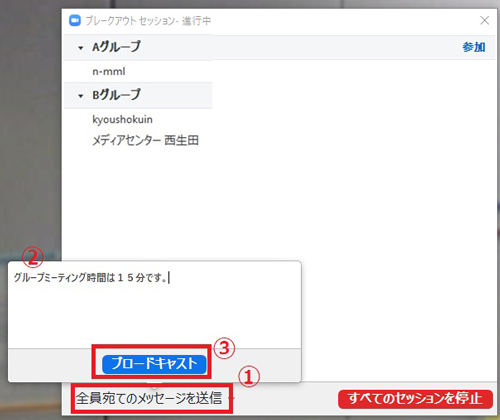
Task: Click すべてのセッションを停止 red button
Action: coord(415,399)
